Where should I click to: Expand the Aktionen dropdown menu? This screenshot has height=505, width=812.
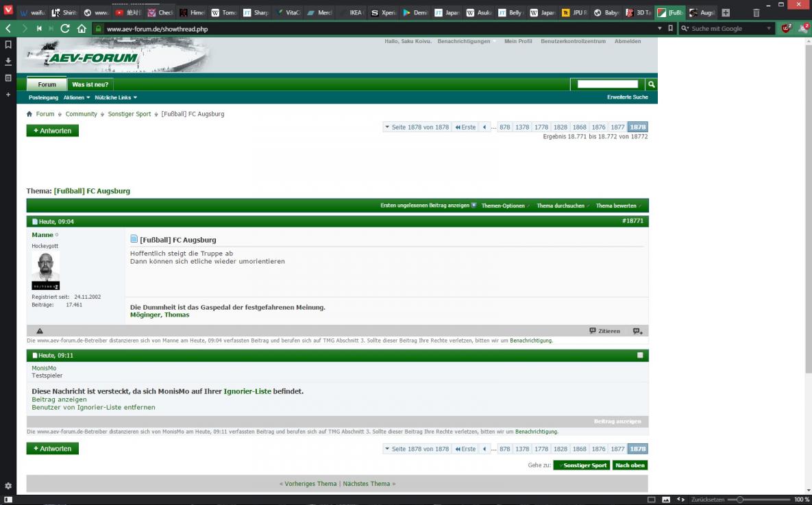click(x=77, y=97)
